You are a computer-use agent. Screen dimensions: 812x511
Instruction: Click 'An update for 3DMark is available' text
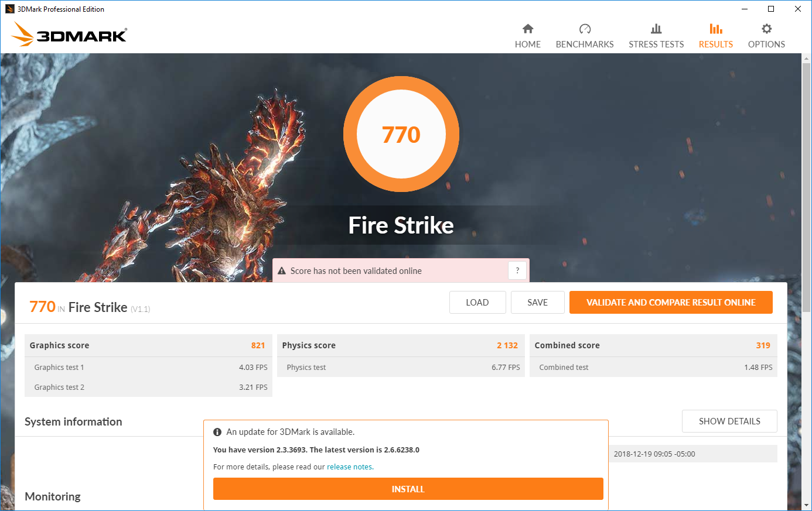[291, 432]
